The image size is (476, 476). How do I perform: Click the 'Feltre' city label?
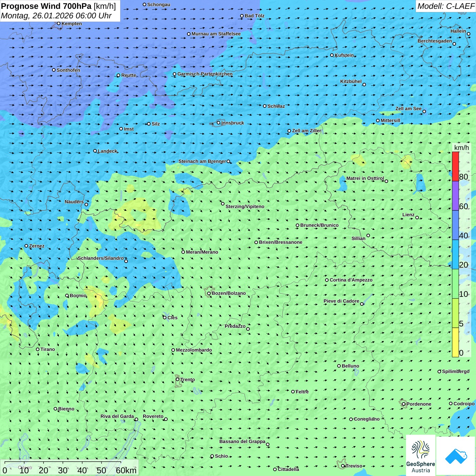(302, 392)
